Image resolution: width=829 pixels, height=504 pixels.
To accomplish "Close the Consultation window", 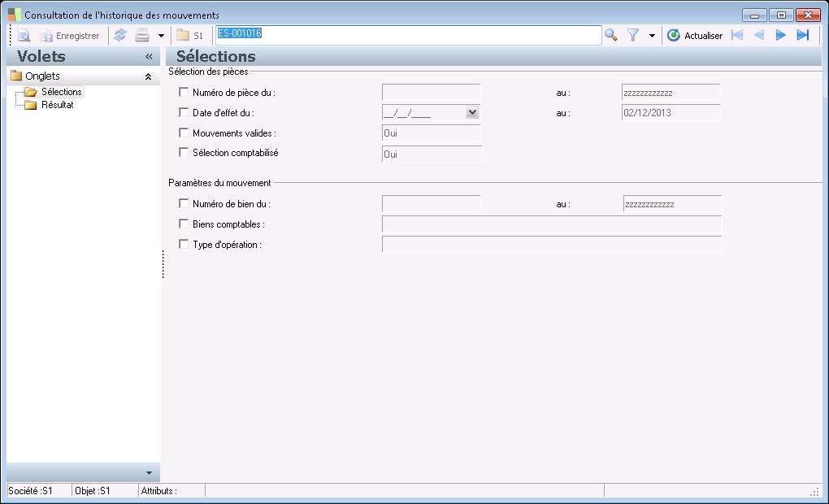I will pyautogui.click(x=808, y=15).
